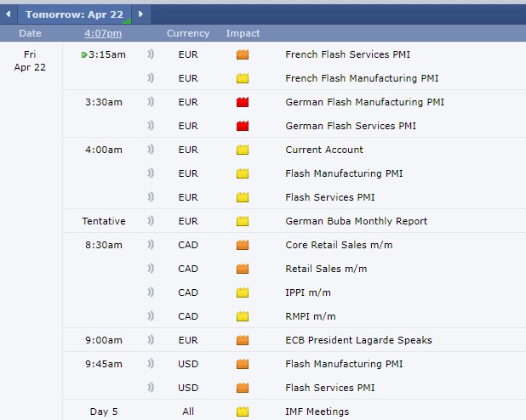Toggle sound alert for German Flash Manufacturing PMI

click(x=151, y=102)
